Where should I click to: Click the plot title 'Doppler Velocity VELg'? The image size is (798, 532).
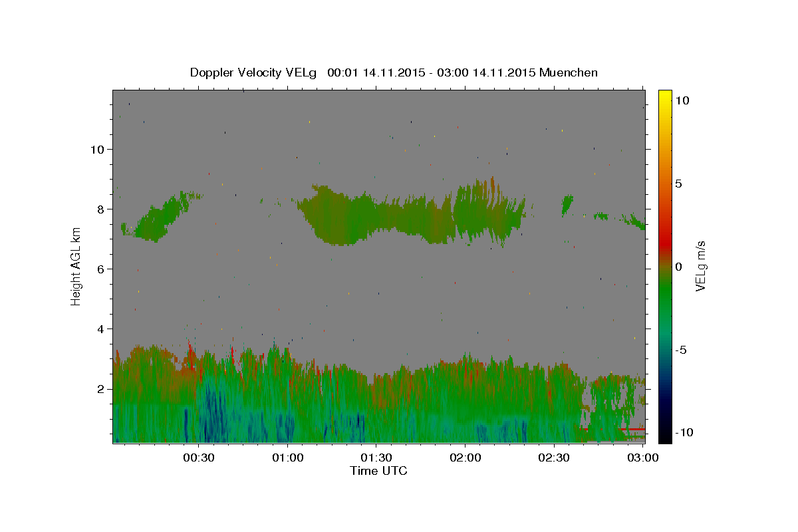point(254,72)
